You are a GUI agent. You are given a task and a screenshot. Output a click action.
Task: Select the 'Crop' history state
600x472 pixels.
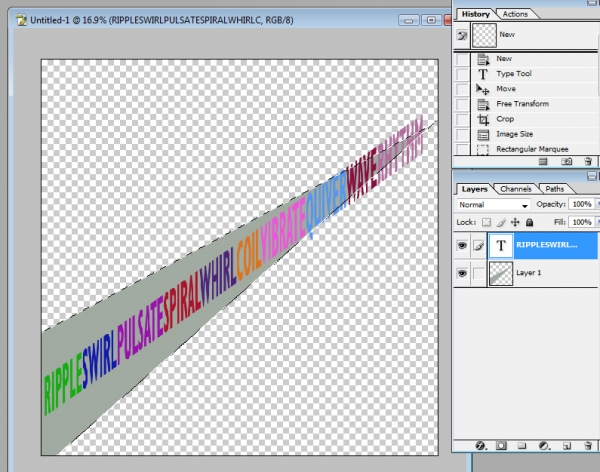coord(535,119)
